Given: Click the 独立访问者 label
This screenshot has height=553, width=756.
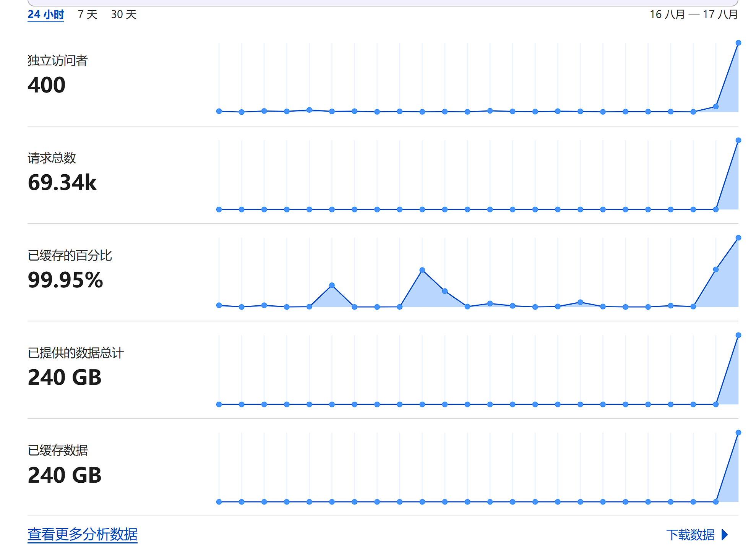Looking at the screenshot, I should point(58,60).
